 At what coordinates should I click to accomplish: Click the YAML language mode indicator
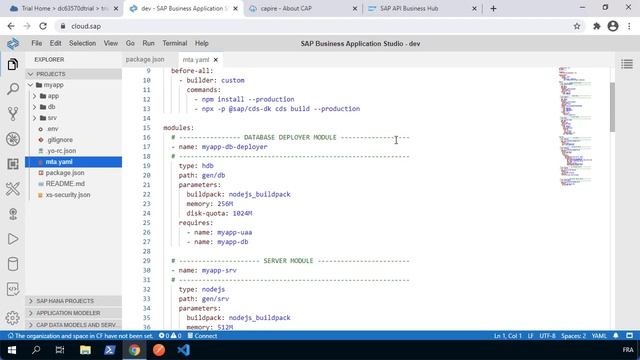point(599,336)
